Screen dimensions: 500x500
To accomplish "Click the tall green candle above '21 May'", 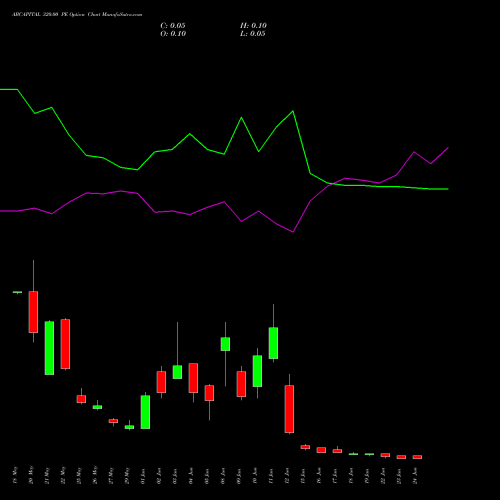I will (49, 348).
